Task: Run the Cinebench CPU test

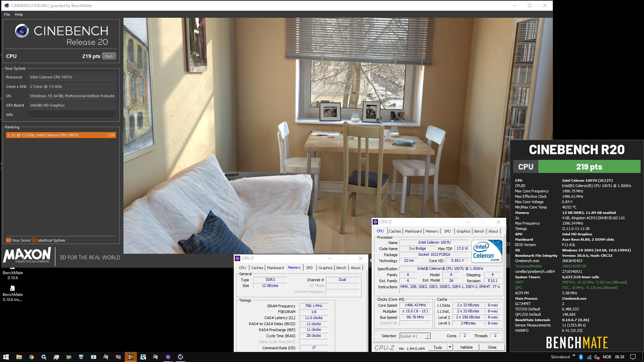Action: pyautogui.click(x=109, y=56)
